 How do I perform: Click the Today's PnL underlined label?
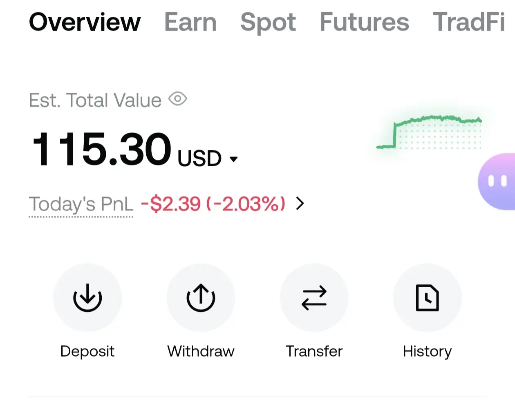(x=81, y=204)
